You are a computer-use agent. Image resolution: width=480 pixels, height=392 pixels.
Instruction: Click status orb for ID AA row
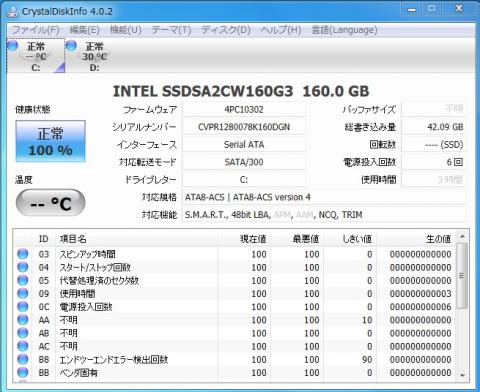(x=23, y=320)
